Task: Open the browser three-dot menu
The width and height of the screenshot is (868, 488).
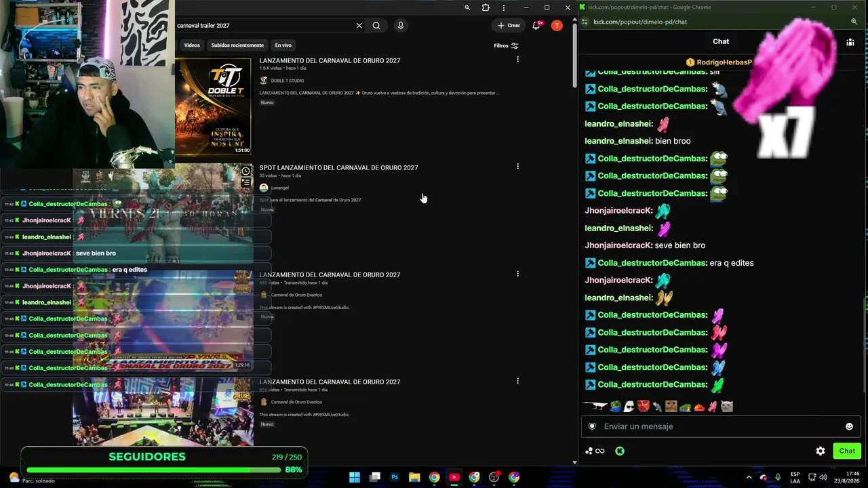Action: click(503, 7)
